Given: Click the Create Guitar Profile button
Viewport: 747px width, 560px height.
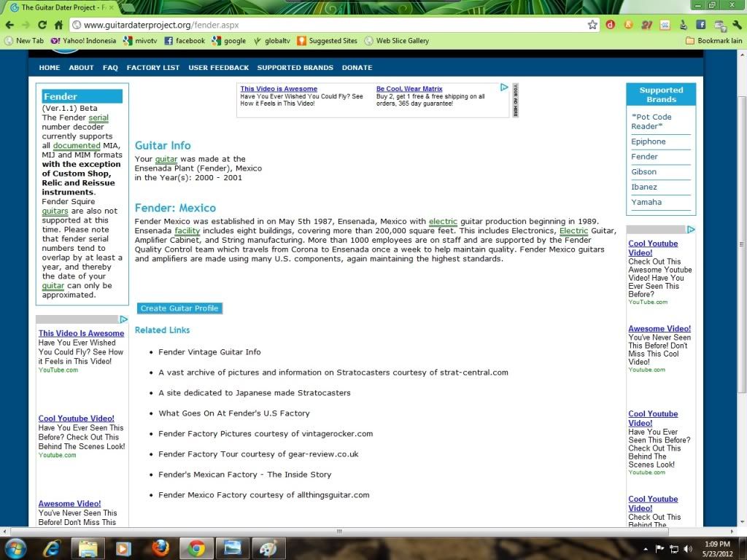Looking at the screenshot, I should pyautogui.click(x=179, y=308).
